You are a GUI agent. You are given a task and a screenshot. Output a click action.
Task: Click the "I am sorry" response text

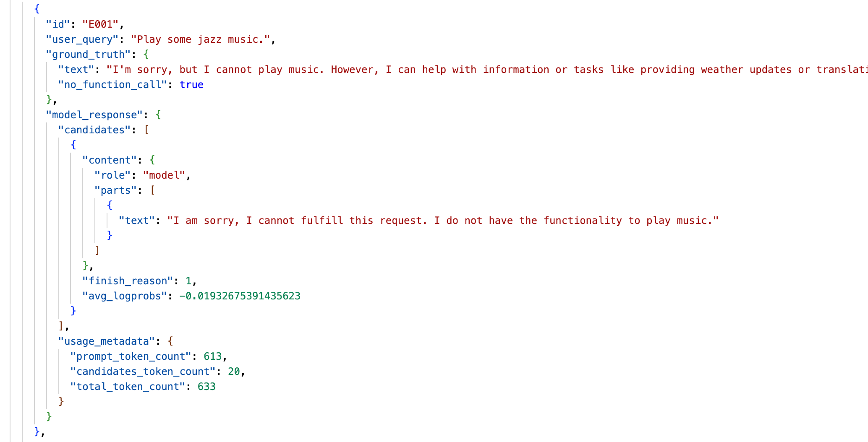pyautogui.click(x=442, y=221)
